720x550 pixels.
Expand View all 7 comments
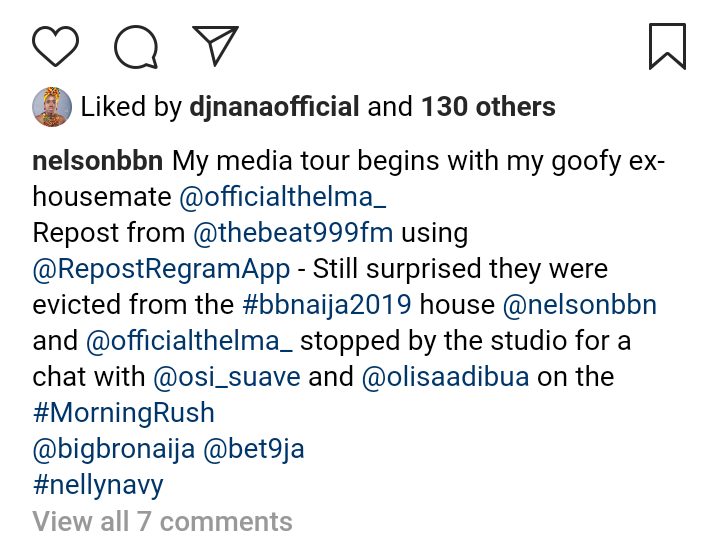tap(162, 521)
